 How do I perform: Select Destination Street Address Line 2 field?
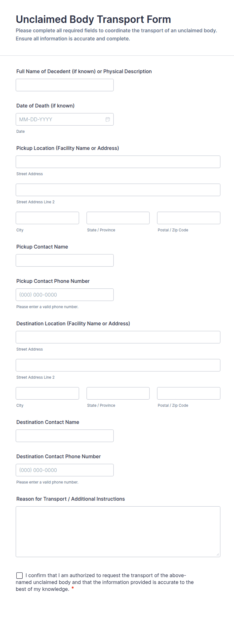(x=118, y=365)
